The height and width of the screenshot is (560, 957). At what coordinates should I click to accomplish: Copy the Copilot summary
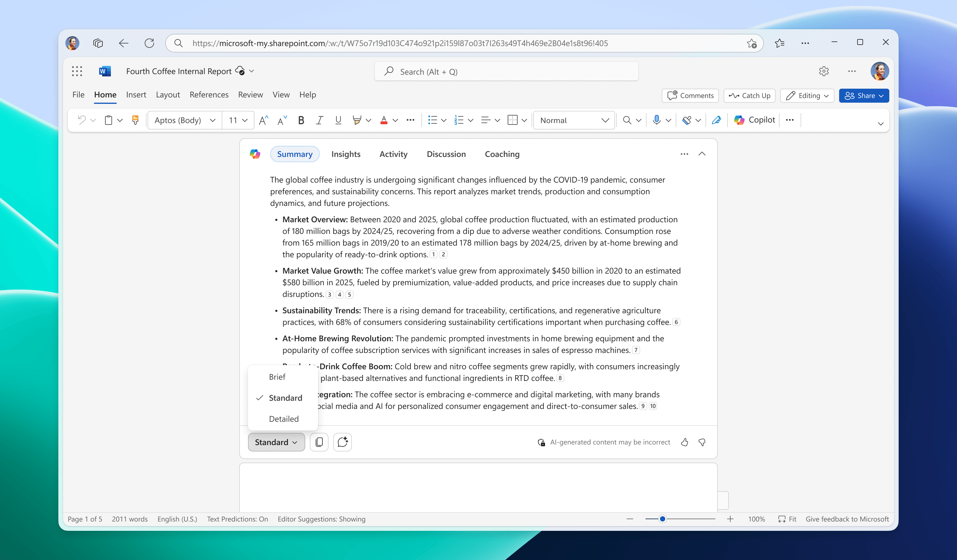[319, 442]
